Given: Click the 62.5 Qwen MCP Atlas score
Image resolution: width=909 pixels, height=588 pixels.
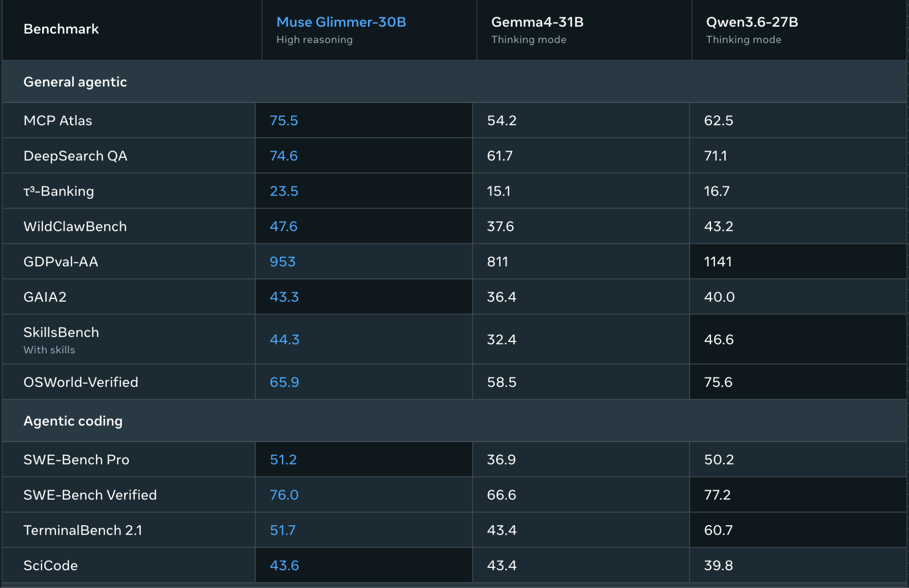Looking at the screenshot, I should click(x=719, y=120).
